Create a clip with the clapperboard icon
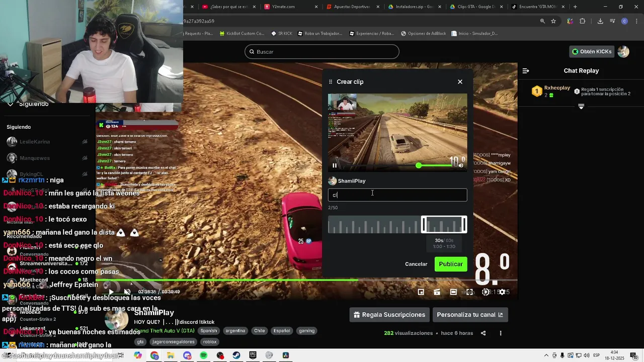The width and height of the screenshot is (644, 362). coord(437,292)
